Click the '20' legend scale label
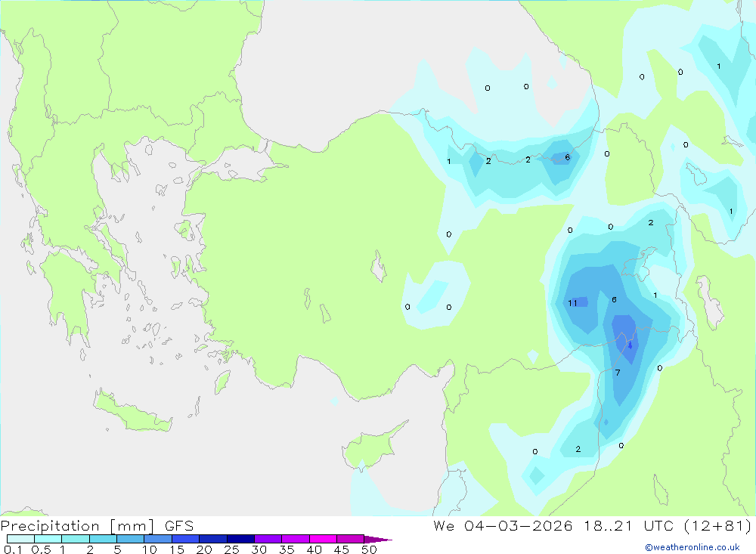Screen dimensions: 756x554 pyautogui.click(x=204, y=549)
